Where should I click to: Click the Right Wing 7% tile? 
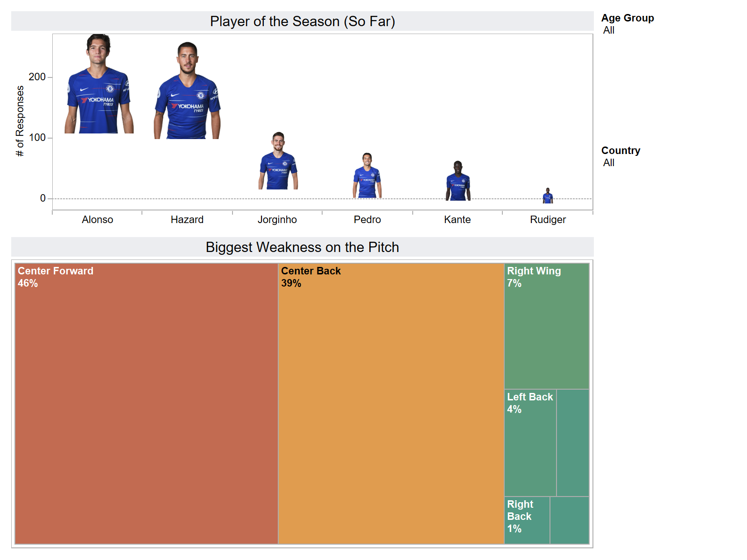tap(547, 327)
